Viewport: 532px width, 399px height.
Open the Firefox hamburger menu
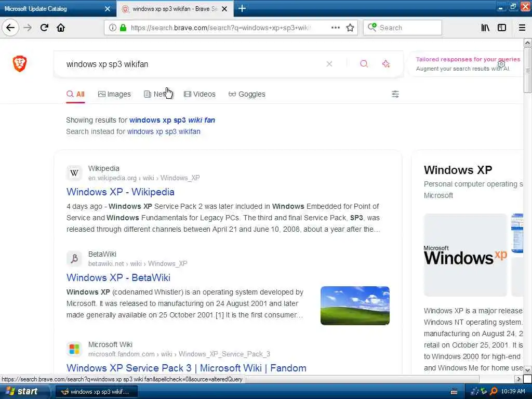(522, 28)
